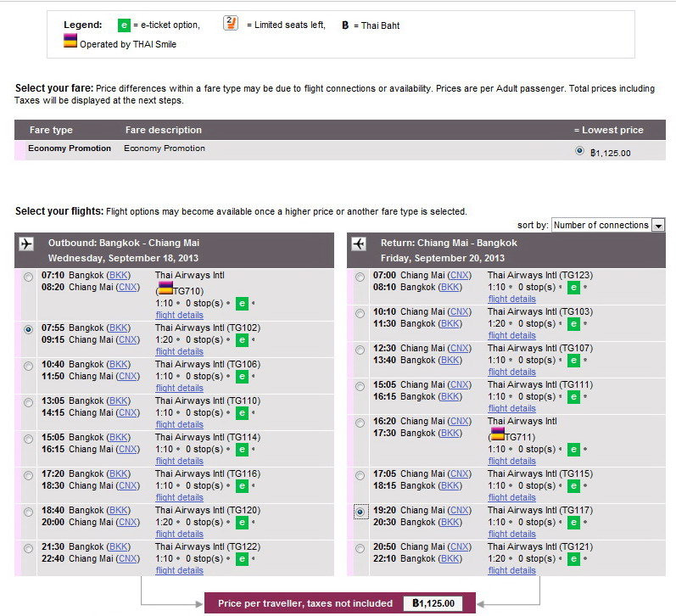Click e-ticket icon for flight TG102
The width and height of the screenshot is (676, 616).
[242, 340]
